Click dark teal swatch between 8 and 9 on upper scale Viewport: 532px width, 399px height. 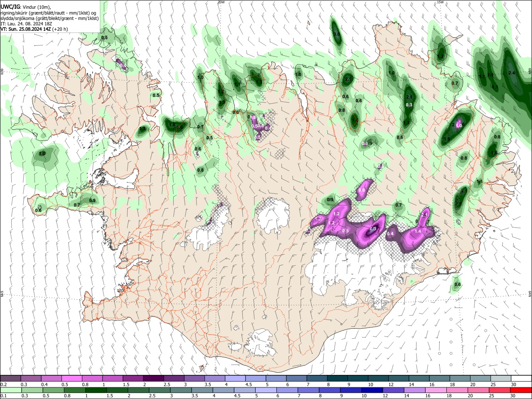337,378
